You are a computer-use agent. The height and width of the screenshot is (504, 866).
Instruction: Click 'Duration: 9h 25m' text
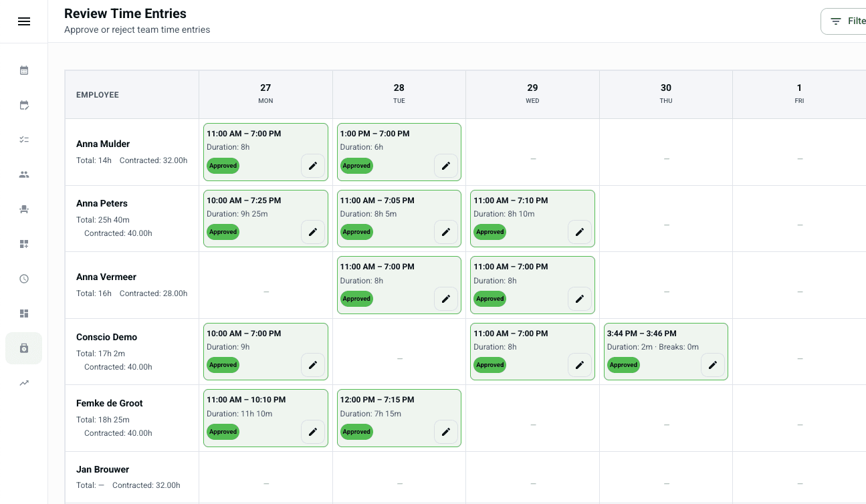[x=237, y=214]
